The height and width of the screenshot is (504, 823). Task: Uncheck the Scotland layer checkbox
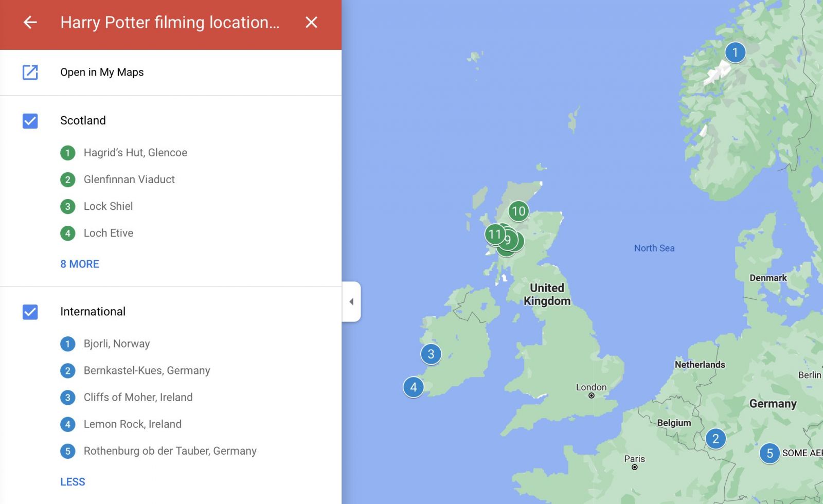pos(30,121)
